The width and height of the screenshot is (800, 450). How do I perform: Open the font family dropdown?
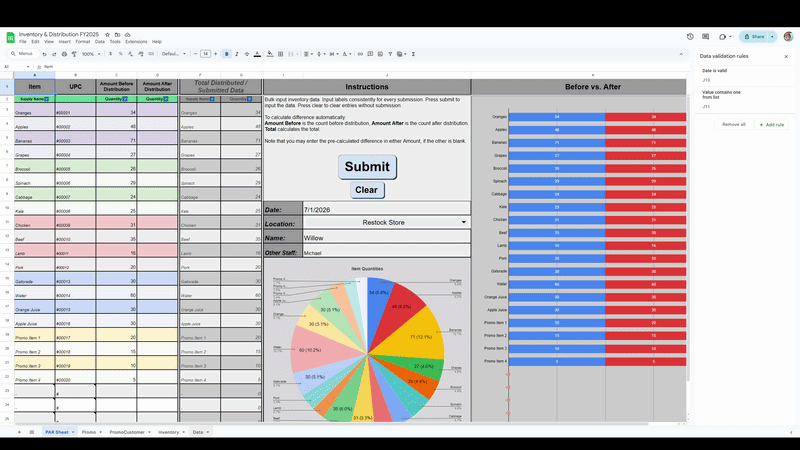click(171, 53)
